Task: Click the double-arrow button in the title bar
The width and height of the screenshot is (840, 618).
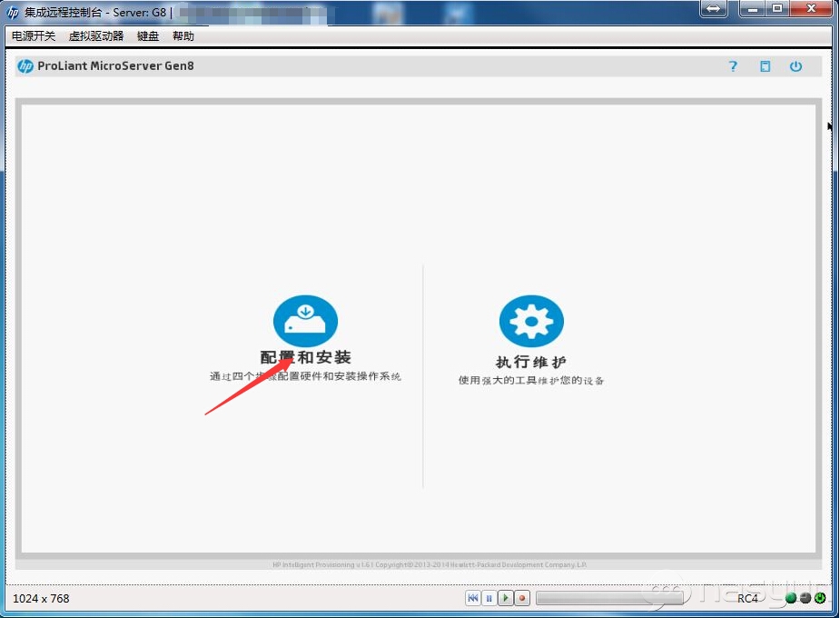Action: click(x=714, y=8)
